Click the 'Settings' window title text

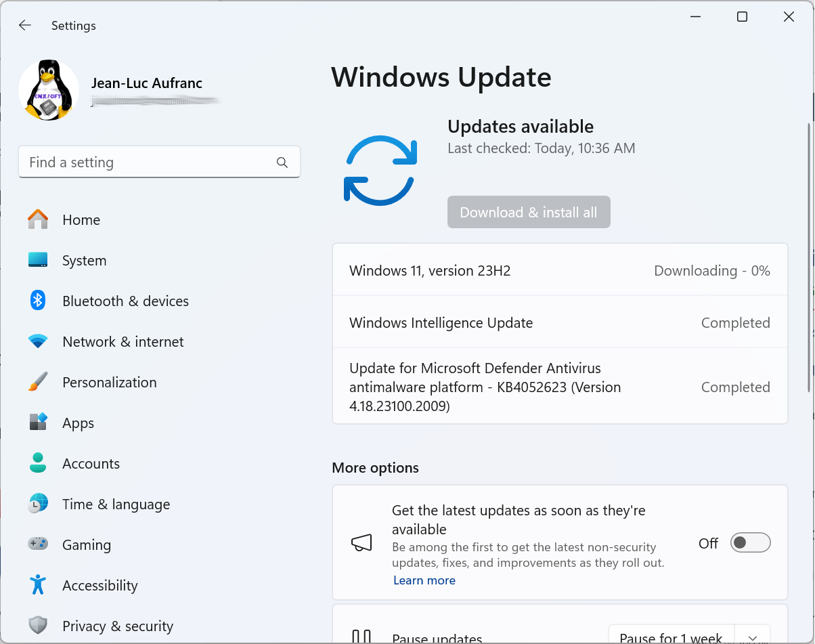(74, 26)
